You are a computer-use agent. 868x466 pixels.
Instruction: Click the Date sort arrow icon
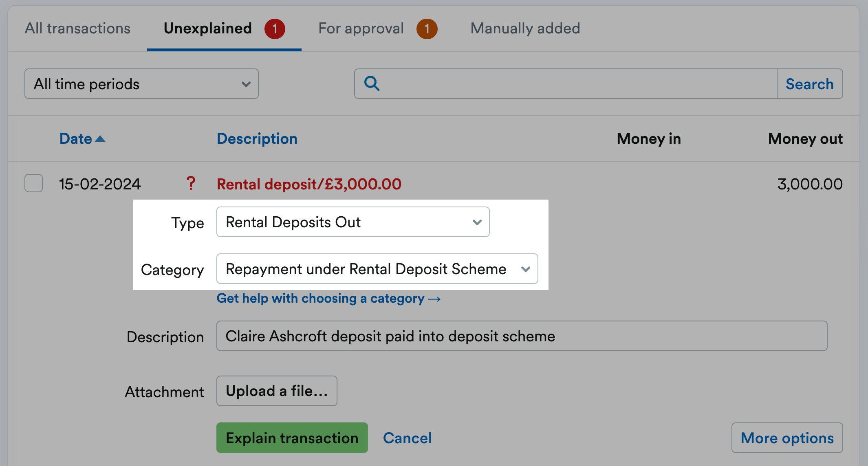coord(100,139)
